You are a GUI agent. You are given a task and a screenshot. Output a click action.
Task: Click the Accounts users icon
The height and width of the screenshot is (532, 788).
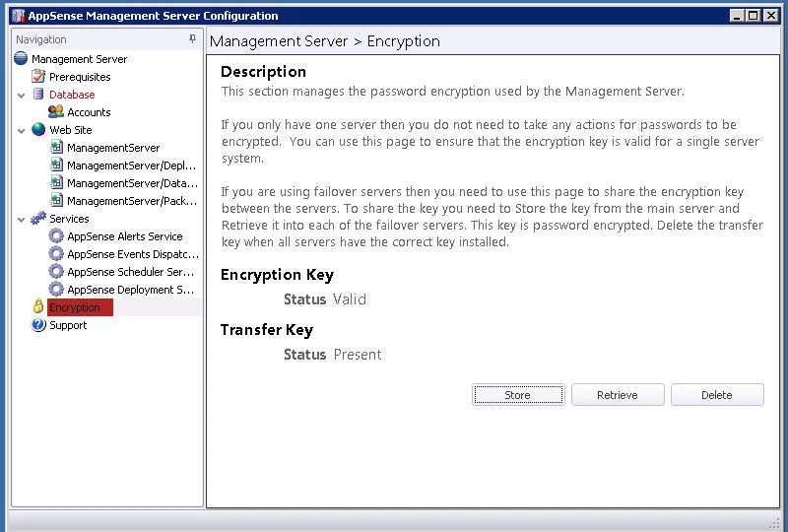click(x=56, y=111)
